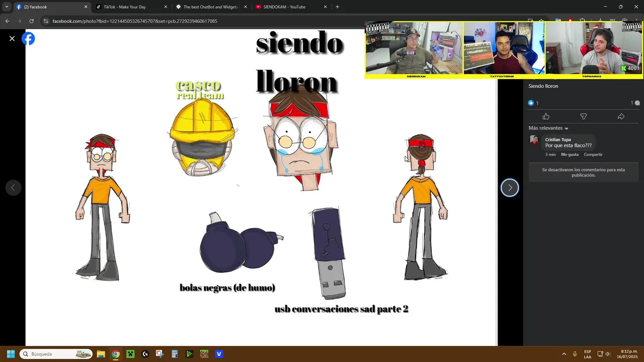Show hidden system tray icons chevron

tap(564, 354)
